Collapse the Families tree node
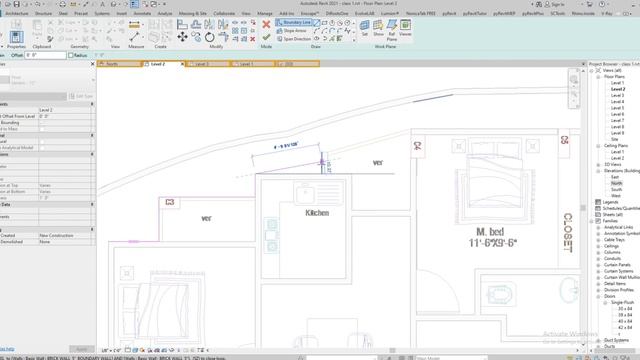The width and height of the screenshot is (640, 360). [591, 221]
